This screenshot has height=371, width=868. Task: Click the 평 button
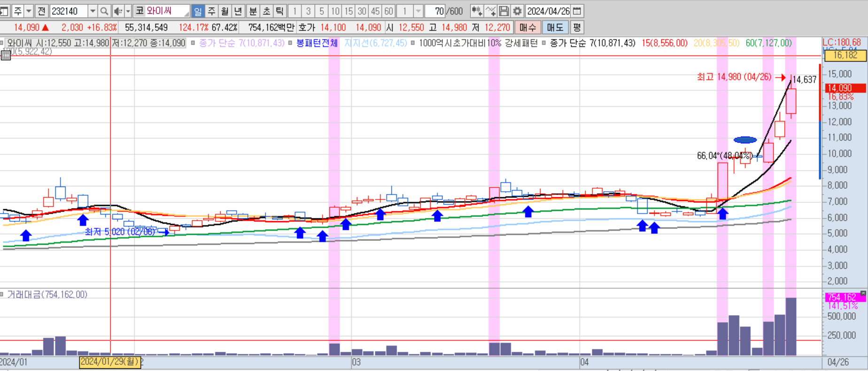(577, 27)
